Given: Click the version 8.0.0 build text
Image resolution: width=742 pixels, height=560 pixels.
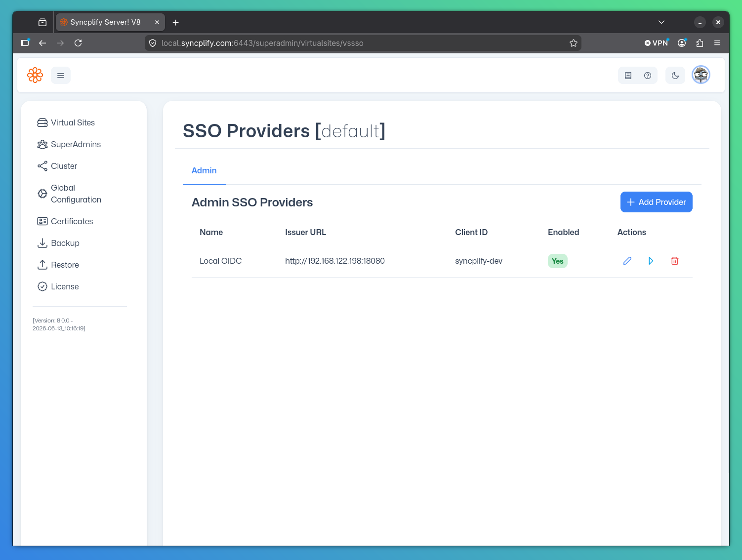Looking at the screenshot, I should coord(59,324).
